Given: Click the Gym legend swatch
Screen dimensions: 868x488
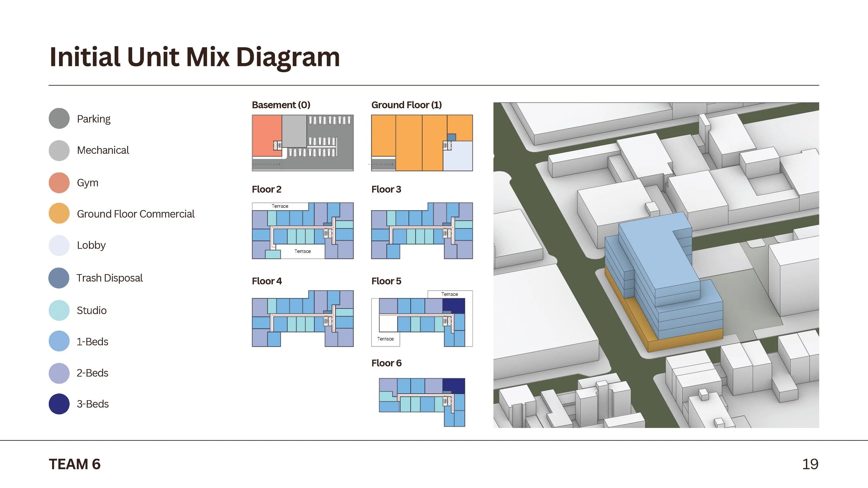Looking at the screenshot, I should [x=59, y=182].
